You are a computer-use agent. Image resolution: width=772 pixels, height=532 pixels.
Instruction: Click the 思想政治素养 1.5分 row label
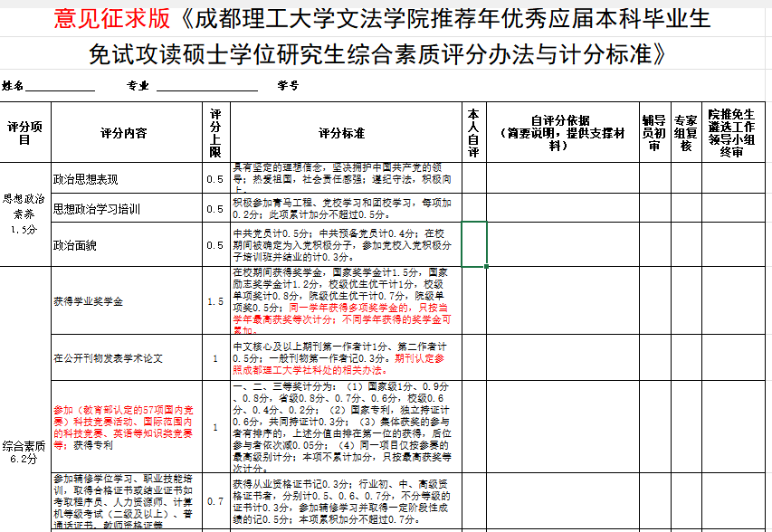(21, 214)
